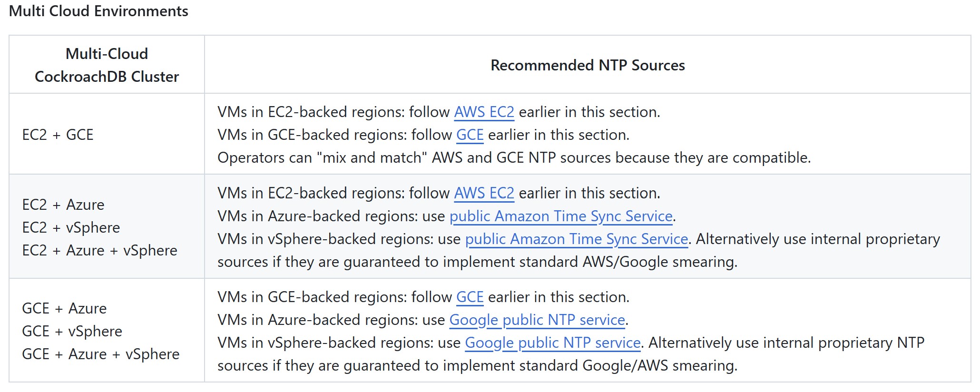Click the standard Google/AWS smearing sentence
This screenshot has width=980, height=392.
pyautogui.click(x=477, y=366)
